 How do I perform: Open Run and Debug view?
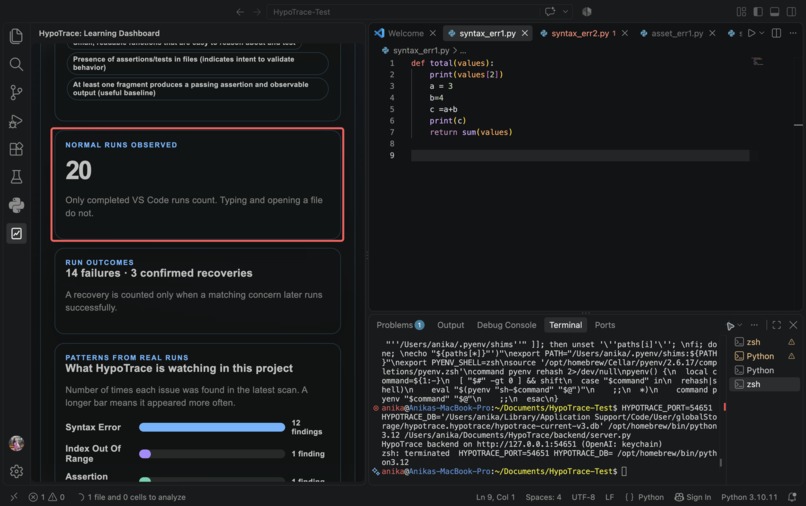click(16, 121)
